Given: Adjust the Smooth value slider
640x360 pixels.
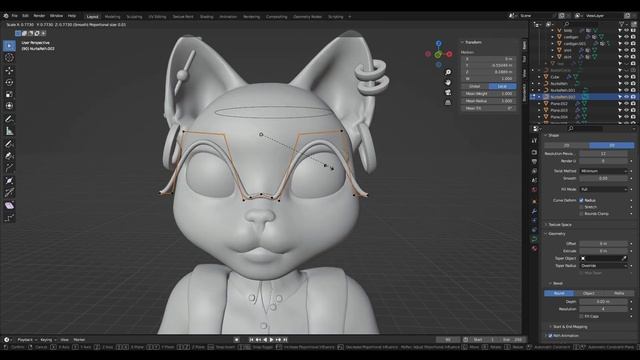Looking at the screenshot, I should 603,178.
